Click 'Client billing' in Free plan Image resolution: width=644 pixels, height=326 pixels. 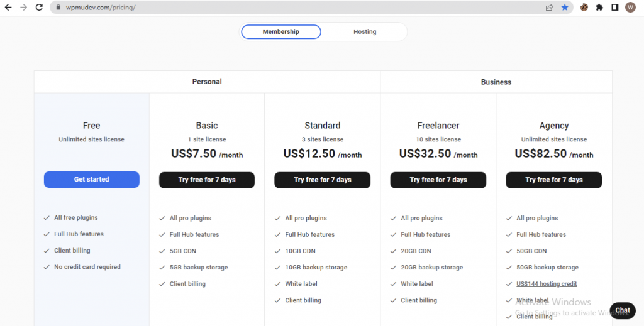pyautogui.click(x=72, y=251)
